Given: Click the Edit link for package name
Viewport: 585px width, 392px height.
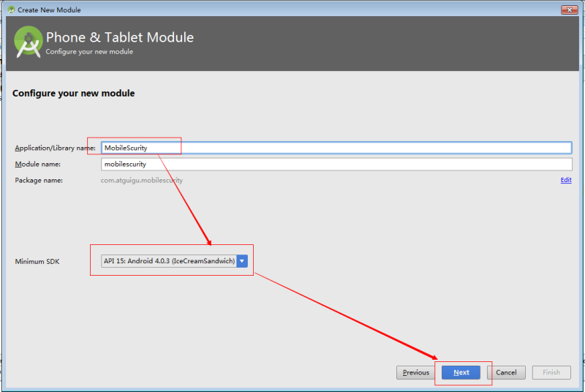Looking at the screenshot, I should pyautogui.click(x=565, y=180).
